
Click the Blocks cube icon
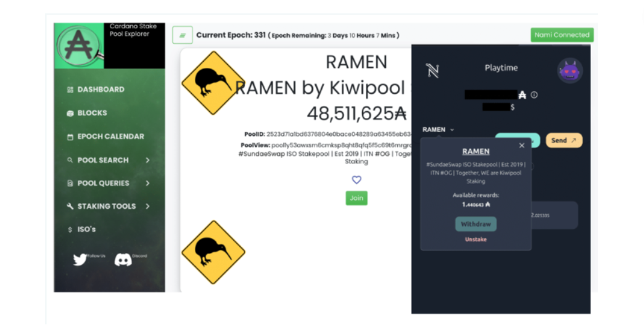tap(70, 114)
